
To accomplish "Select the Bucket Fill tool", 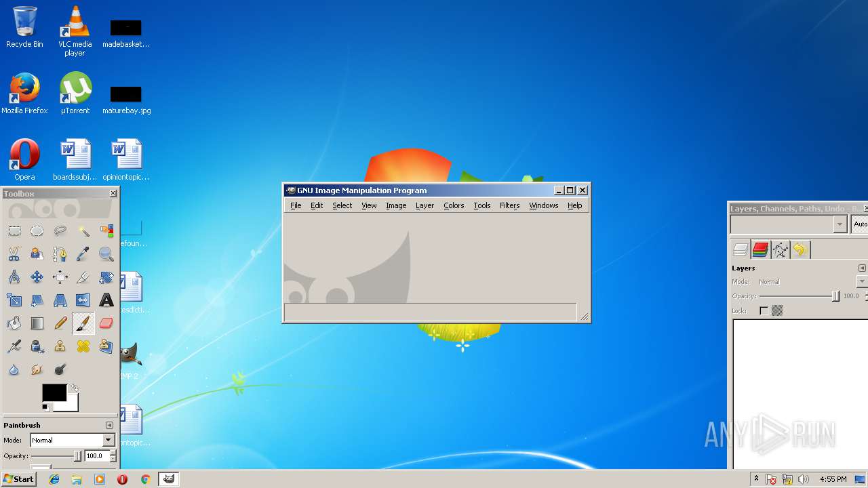I will coord(14,323).
